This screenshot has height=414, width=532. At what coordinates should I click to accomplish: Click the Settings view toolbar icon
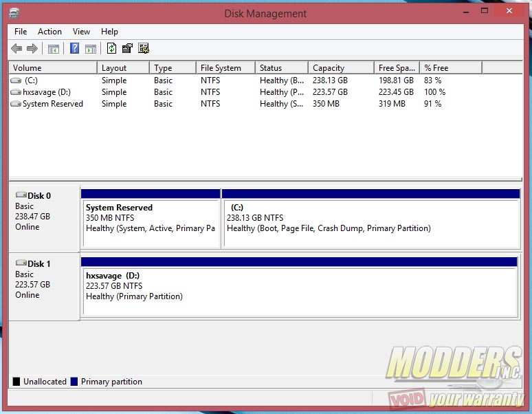coord(144,48)
